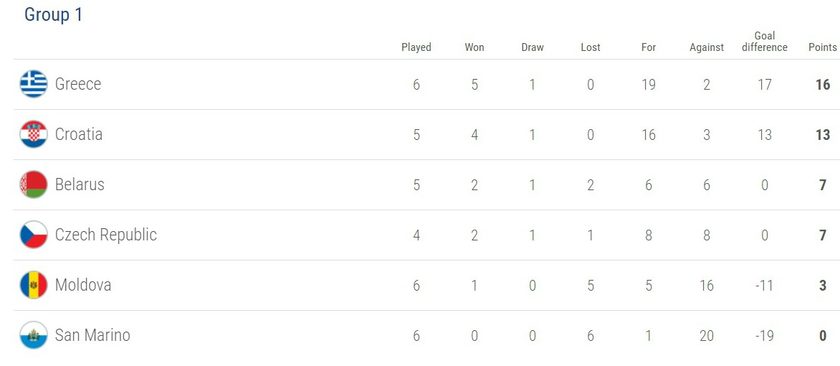
Task: Select San Marino's -19 goal difference
Action: pyautogui.click(x=764, y=335)
